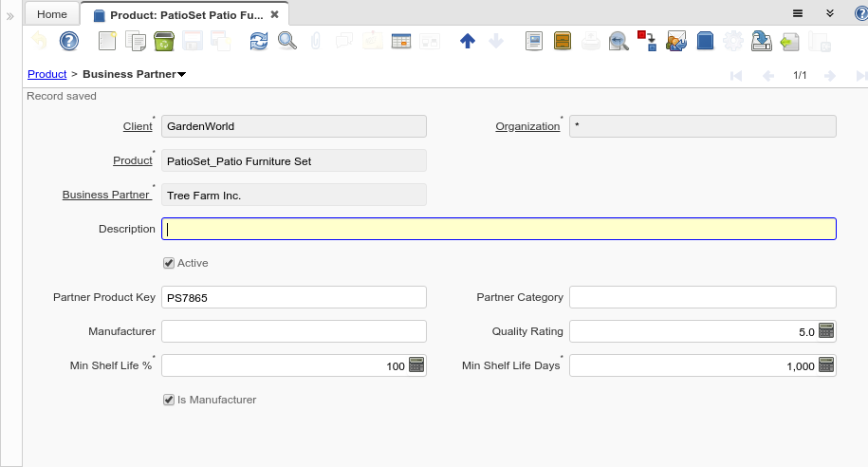Open Find record magnifier icon

pyautogui.click(x=286, y=41)
